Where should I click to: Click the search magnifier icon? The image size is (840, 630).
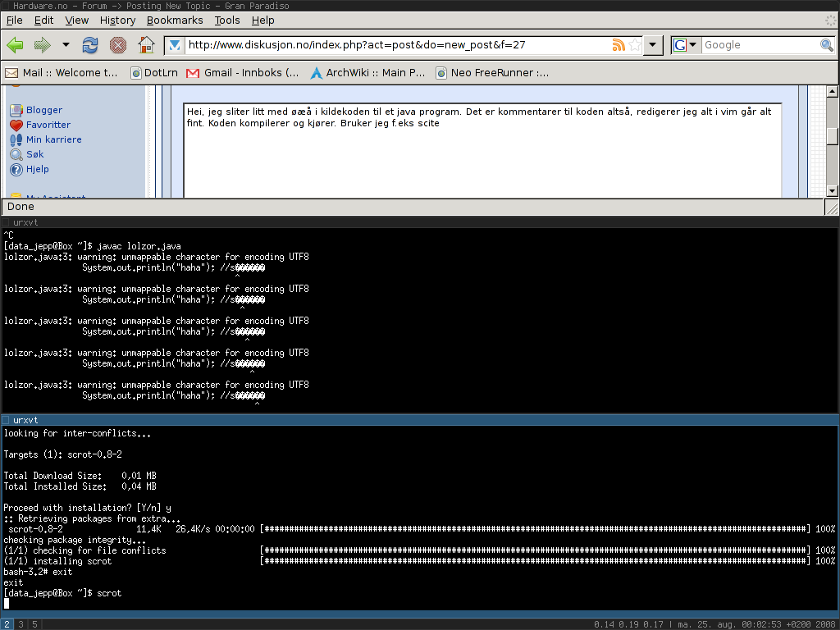[x=827, y=45]
